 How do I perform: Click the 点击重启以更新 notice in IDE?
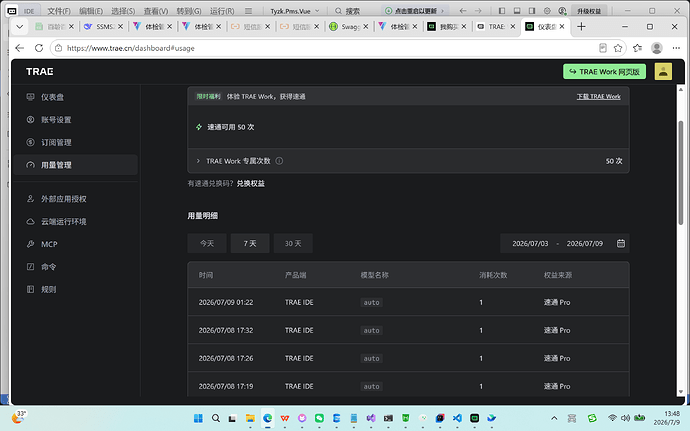click(x=414, y=11)
